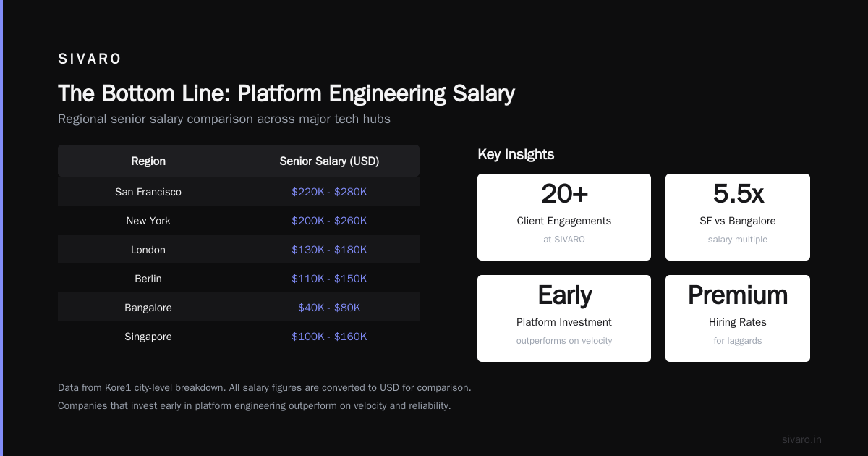Select the Berlin table row

tap(239, 279)
